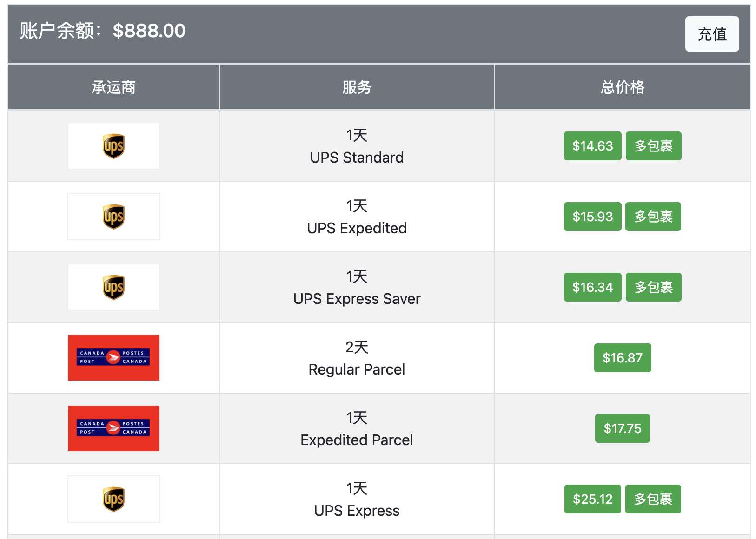Viewport: 756px width, 539px height.
Task: Click the UPS logo for UPS Express
Action: [x=114, y=499]
